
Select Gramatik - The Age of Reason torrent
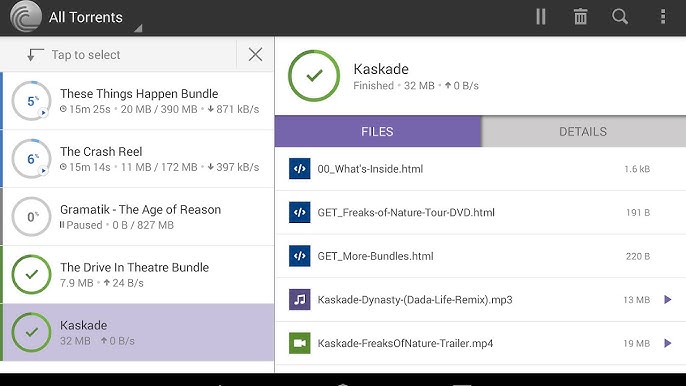(x=137, y=217)
